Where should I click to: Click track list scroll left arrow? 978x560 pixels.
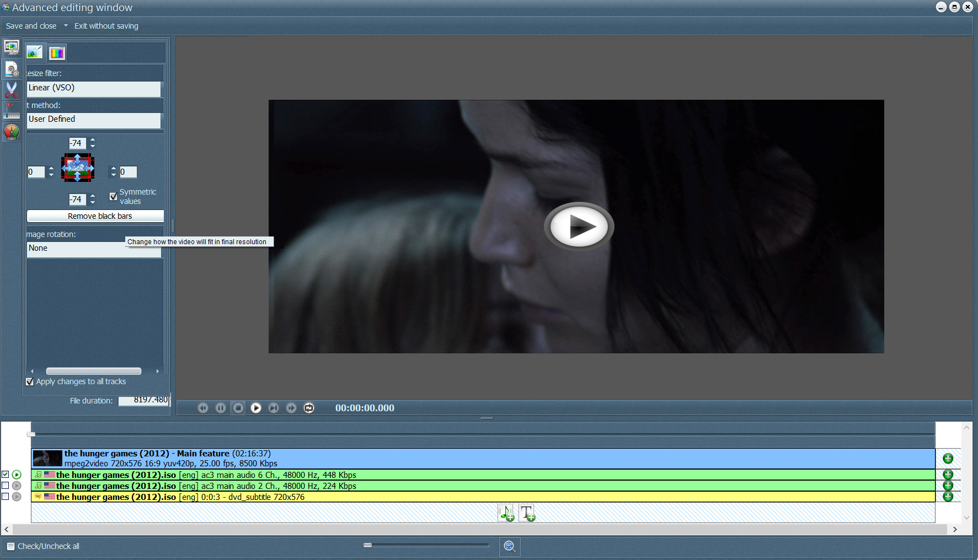click(x=7, y=529)
